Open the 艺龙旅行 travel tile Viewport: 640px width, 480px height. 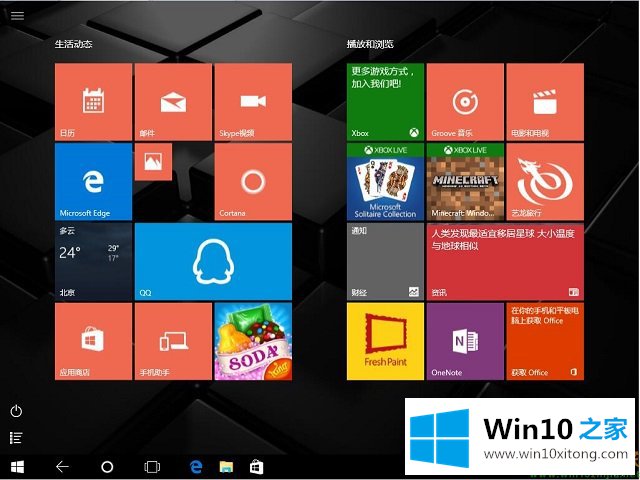coord(545,182)
